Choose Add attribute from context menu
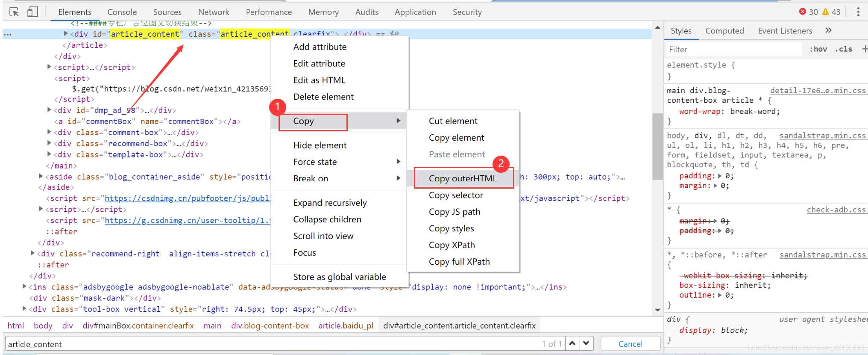This screenshot has width=868, height=355. click(x=340, y=47)
